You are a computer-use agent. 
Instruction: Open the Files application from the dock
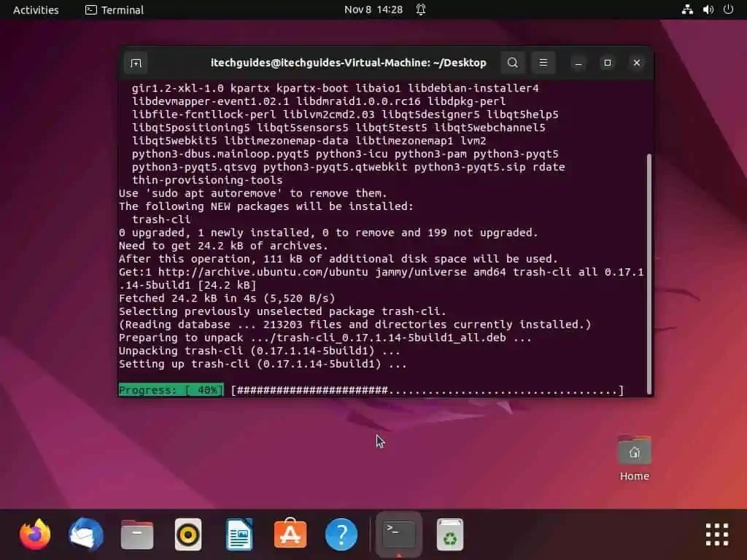(136, 534)
